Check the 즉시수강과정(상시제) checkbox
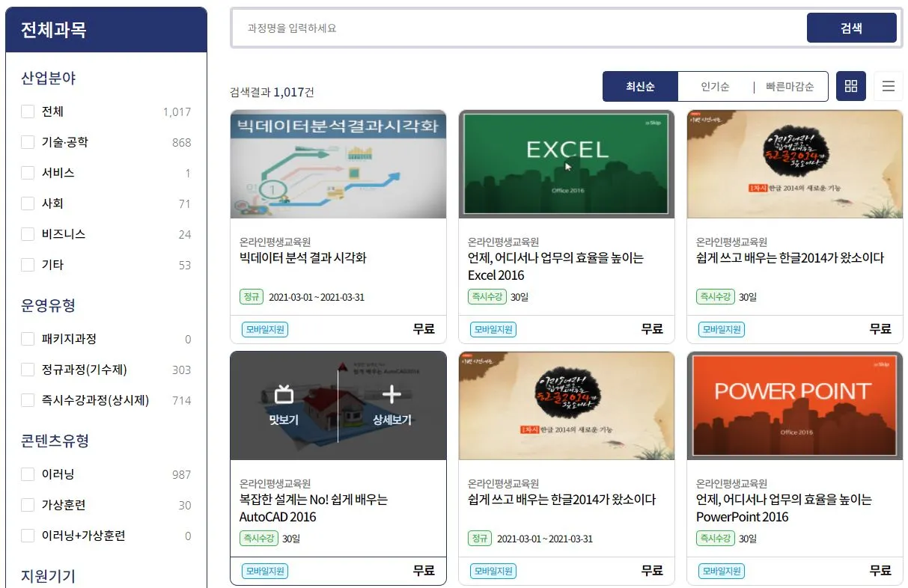The height and width of the screenshot is (588, 908). (x=28, y=400)
